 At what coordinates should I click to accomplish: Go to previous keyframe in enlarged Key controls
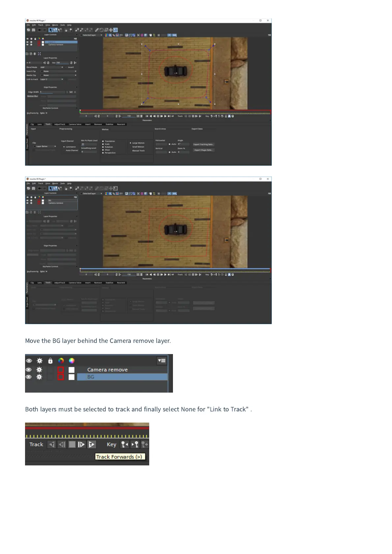(125, 444)
